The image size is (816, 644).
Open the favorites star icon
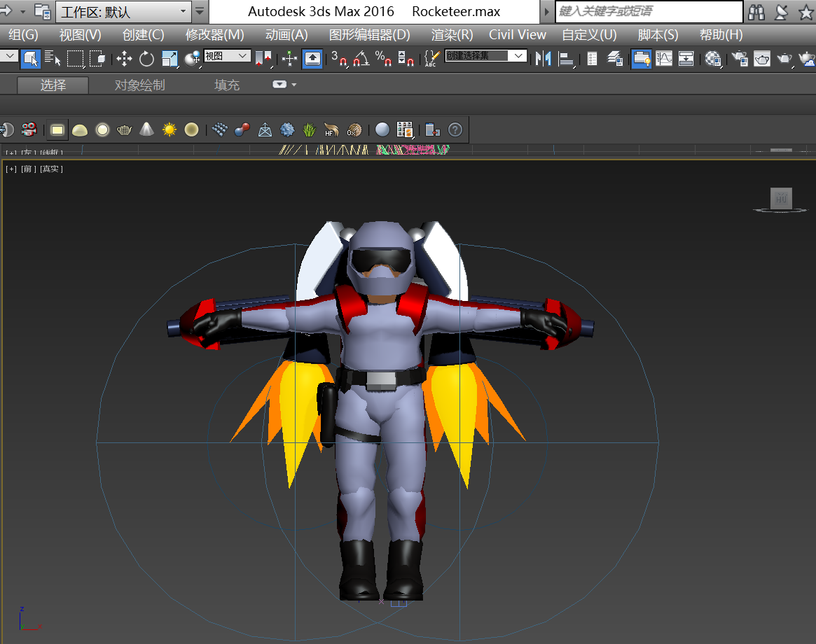point(806,11)
